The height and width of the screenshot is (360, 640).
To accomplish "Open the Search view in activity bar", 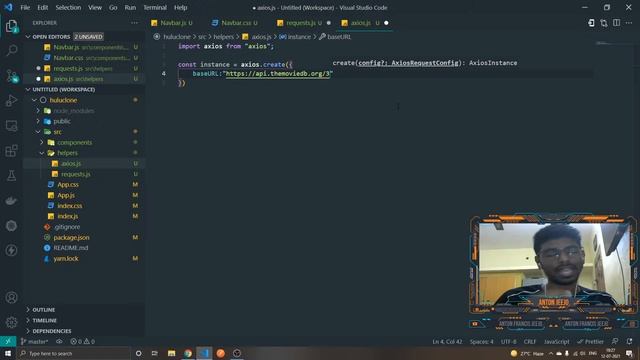I will point(11,51).
